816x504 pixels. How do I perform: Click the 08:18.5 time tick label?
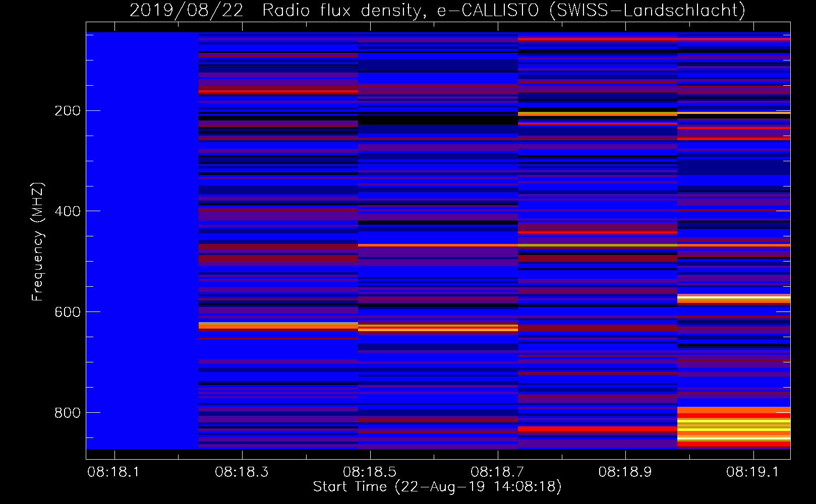point(370,472)
